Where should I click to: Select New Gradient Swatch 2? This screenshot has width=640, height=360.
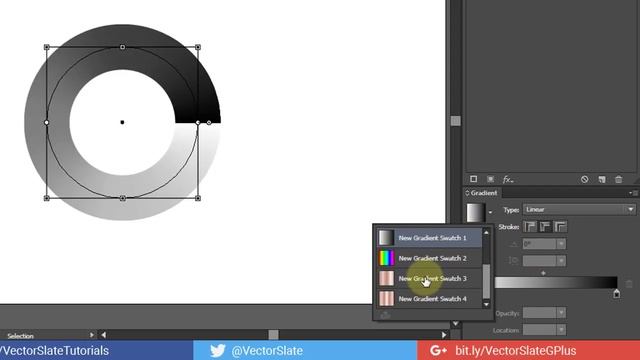[429, 258]
